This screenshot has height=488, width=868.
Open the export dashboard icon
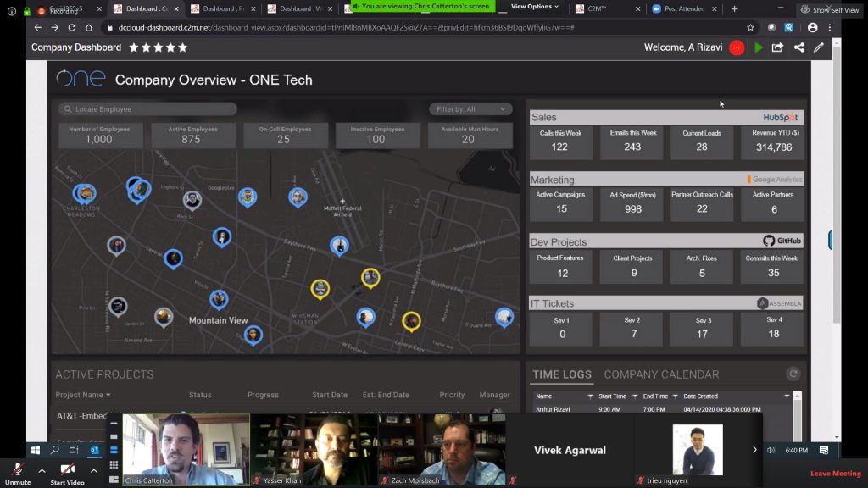point(778,47)
